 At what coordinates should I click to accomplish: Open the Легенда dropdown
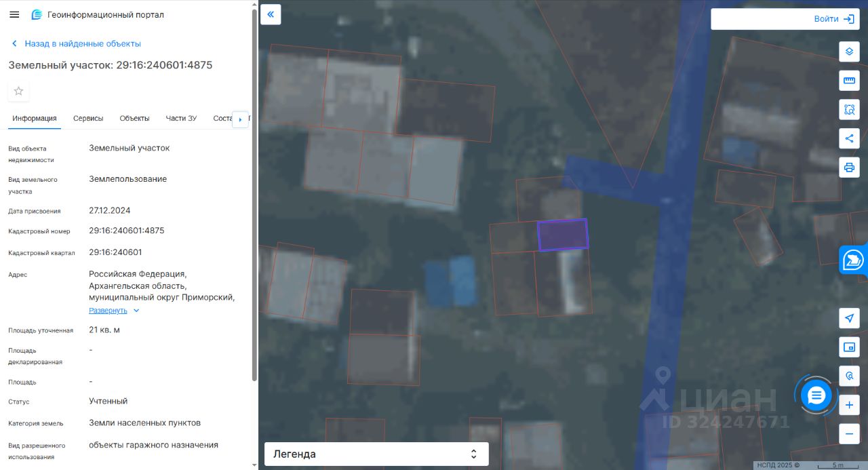[x=376, y=454]
